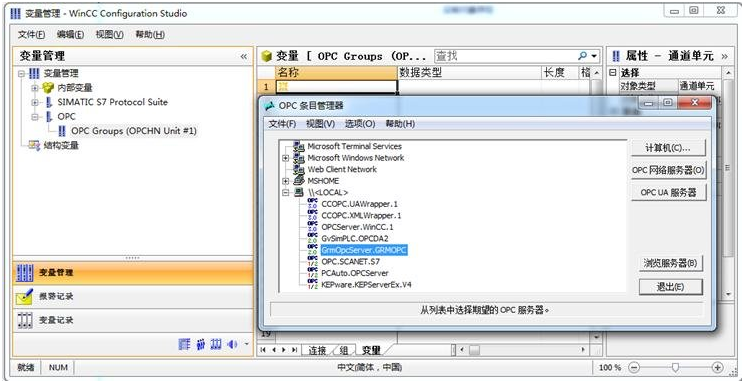Collapse the 变量管理 panel with chevron
Image resolution: width=744 pixels, height=383 pixels.
(244, 56)
